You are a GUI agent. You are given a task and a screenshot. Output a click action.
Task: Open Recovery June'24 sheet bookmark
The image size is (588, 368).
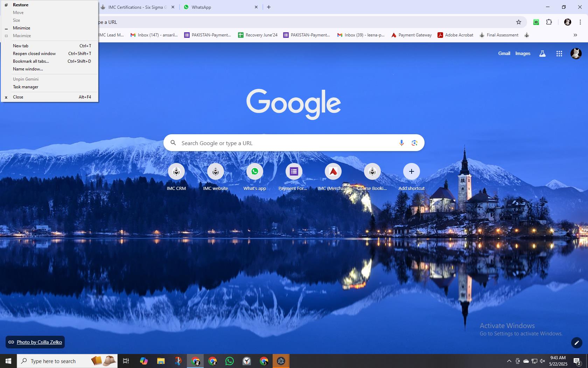coord(258,35)
